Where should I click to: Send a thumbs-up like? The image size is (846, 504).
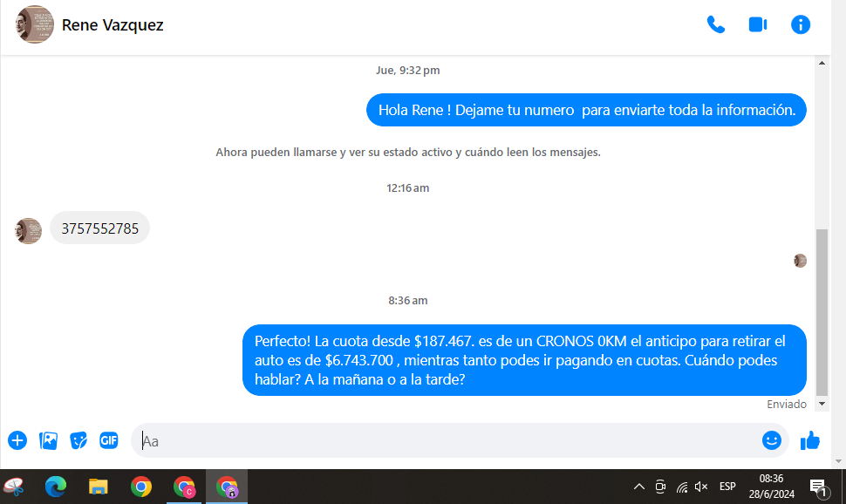pyautogui.click(x=810, y=440)
